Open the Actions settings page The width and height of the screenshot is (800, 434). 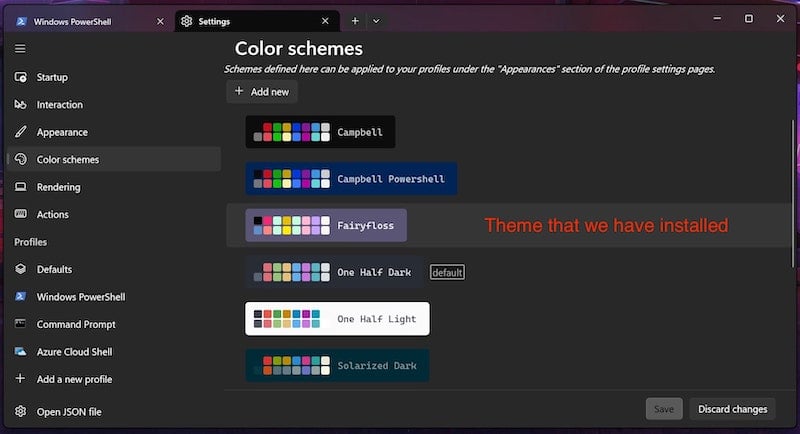(114, 214)
